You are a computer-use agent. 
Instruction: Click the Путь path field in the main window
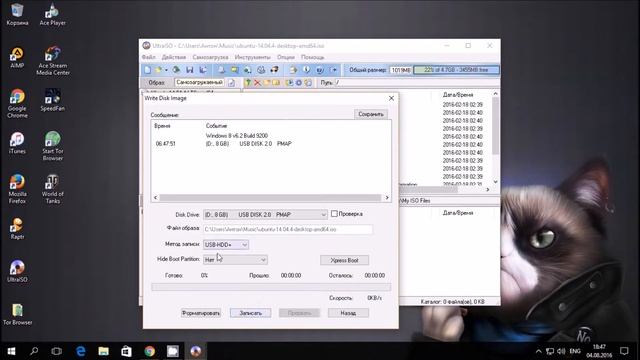click(416, 83)
